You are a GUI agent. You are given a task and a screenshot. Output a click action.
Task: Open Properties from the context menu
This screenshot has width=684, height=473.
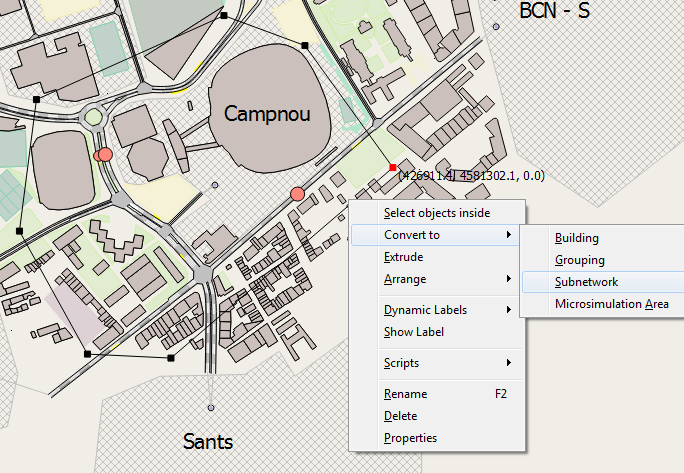[410, 438]
